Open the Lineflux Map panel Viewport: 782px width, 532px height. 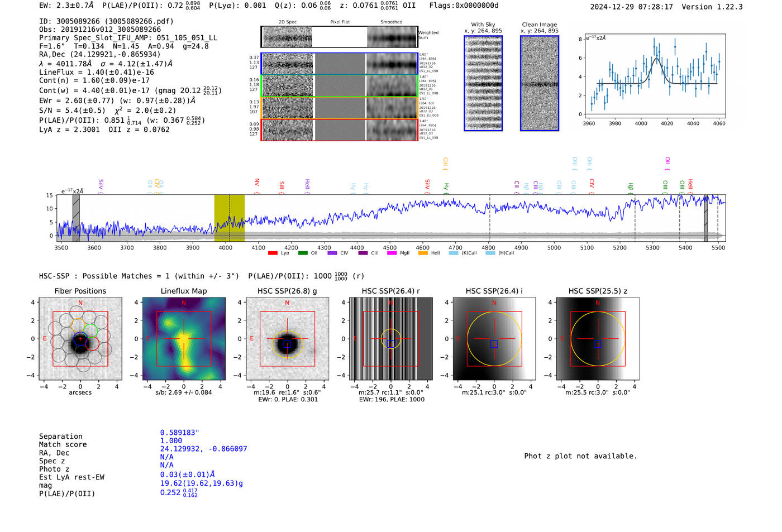click(184, 339)
